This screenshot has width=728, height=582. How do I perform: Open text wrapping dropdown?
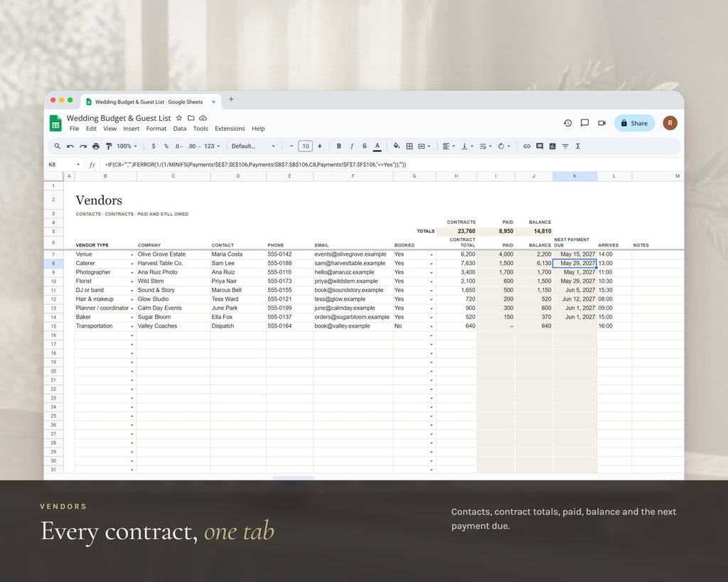[x=486, y=146]
